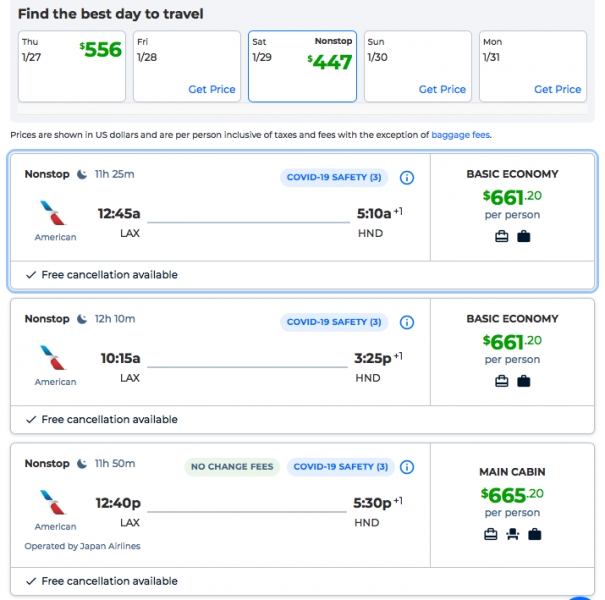
Task: Click American Airlines logo on 10:15a flight
Action: [x=55, y=359]
